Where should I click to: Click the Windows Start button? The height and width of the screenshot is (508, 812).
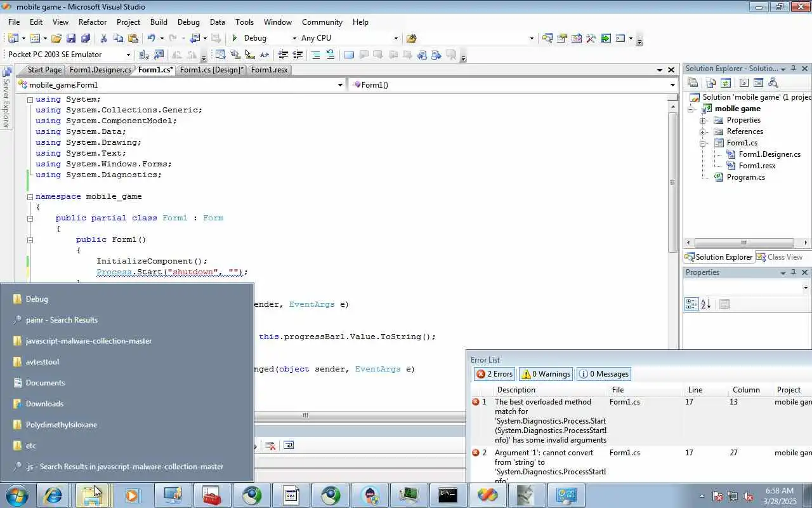(16, 495)
